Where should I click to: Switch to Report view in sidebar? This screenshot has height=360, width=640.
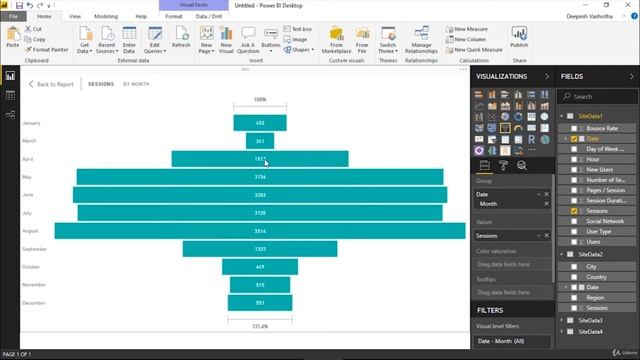(10, 76)
